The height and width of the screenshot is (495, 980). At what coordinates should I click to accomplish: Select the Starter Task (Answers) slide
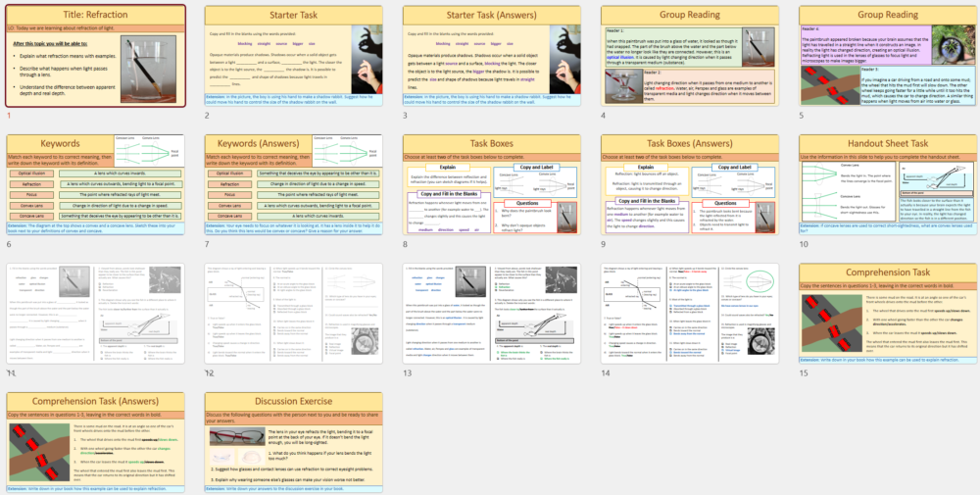click(x=492, y=56)
